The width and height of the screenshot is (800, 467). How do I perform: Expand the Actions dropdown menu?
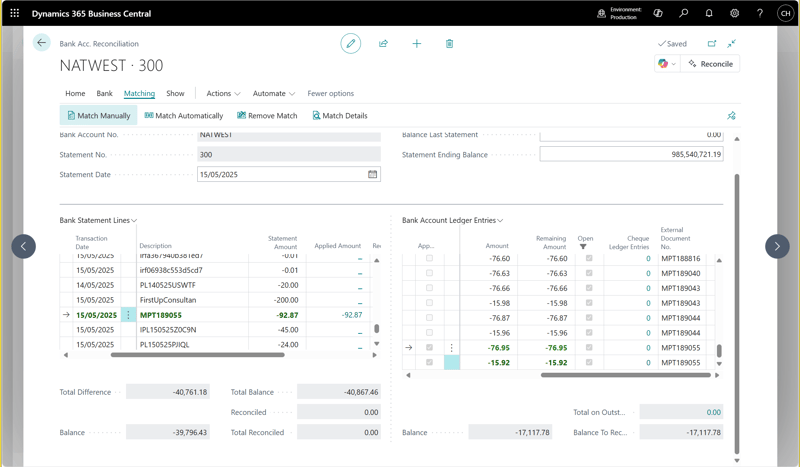pos(223,93)
